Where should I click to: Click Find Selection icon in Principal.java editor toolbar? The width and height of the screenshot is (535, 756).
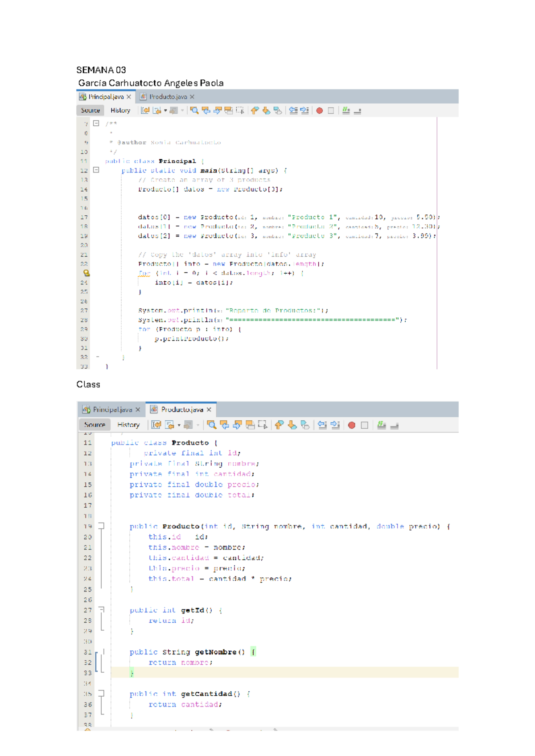[194, 111]
